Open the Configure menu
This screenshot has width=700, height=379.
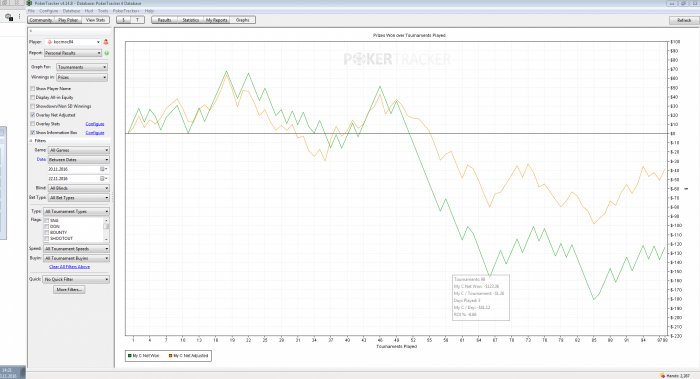(x=48, y=11)
